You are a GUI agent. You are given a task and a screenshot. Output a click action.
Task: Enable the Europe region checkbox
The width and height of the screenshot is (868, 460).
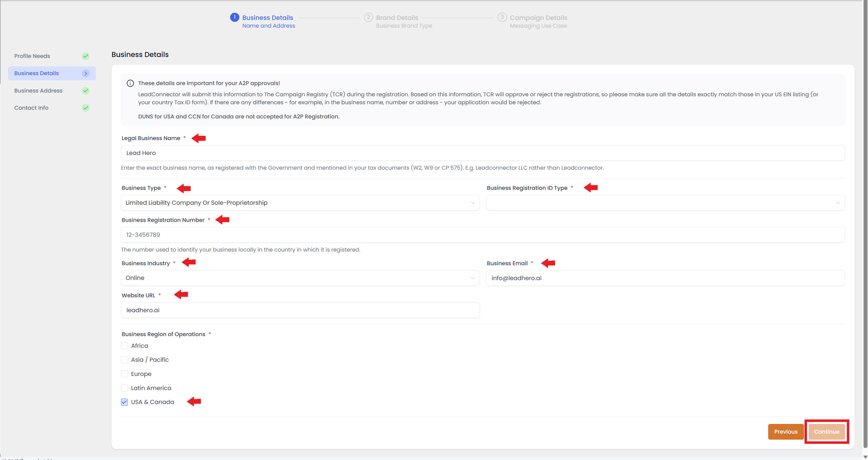tap(125, 374)
